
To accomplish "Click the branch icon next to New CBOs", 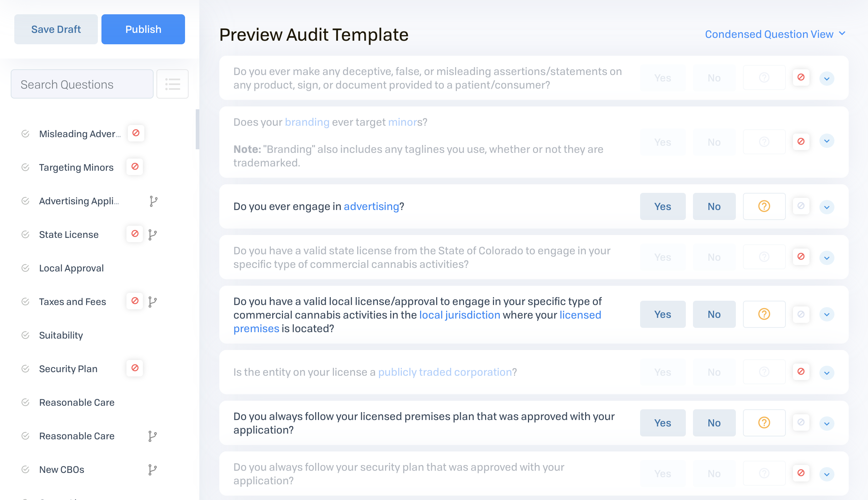I will click(x=153, y=470).
